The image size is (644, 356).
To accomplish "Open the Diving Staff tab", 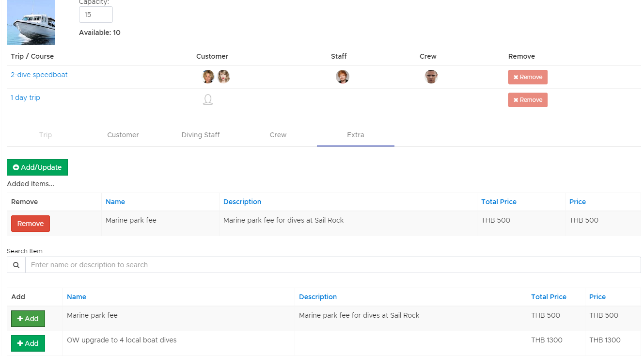I will 201,135.
